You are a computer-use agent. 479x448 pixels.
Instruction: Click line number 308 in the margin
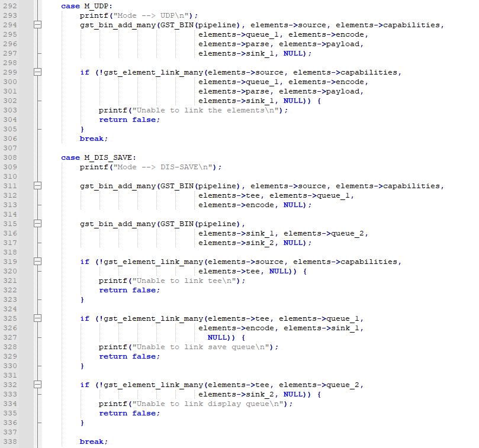10,157
